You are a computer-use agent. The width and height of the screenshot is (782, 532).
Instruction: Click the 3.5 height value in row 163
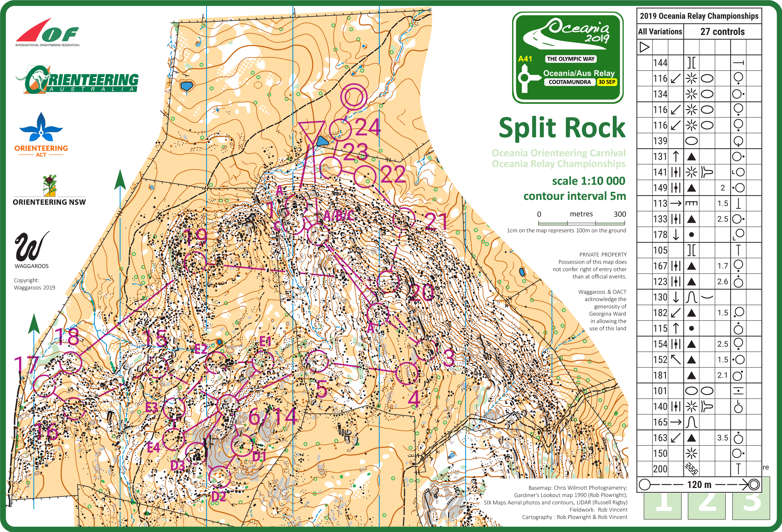723,438
